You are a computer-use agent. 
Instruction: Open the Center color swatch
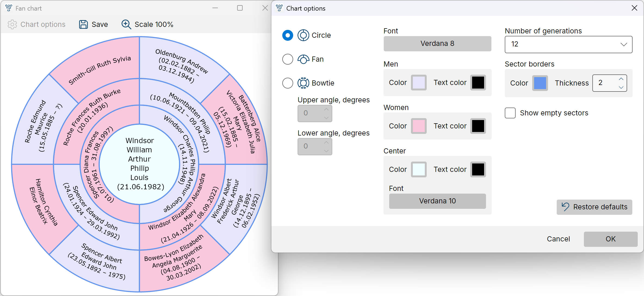point(419,169)
